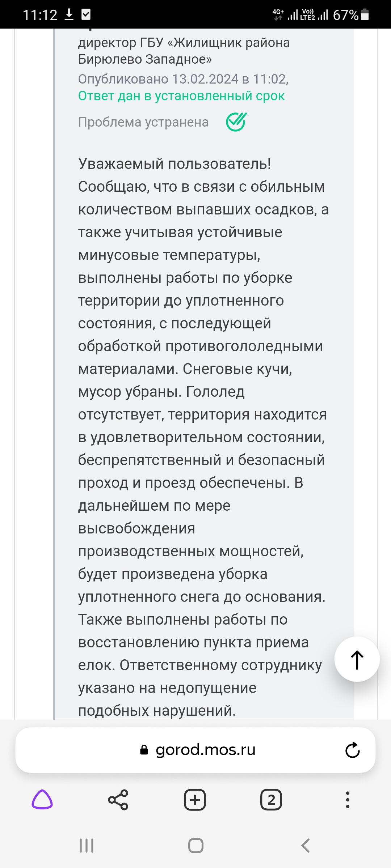Tap the scroll-to-top arrow button
This screenshot has height=868, width=391.
(x=357, y=659)
